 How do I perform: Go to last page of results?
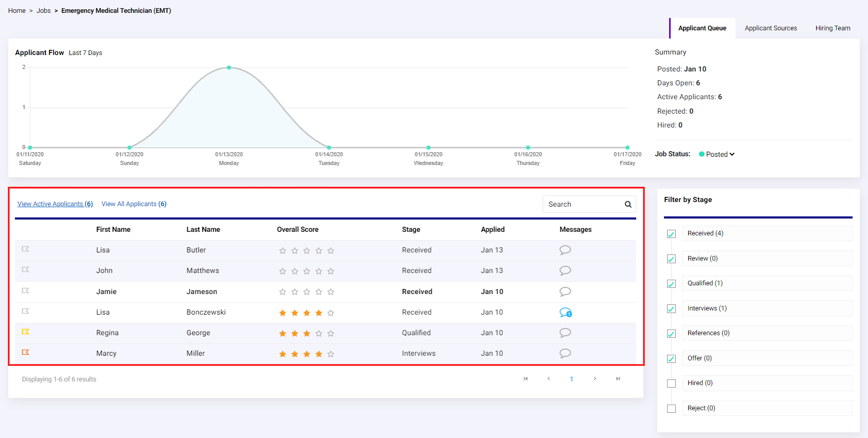tap(618, 379)
